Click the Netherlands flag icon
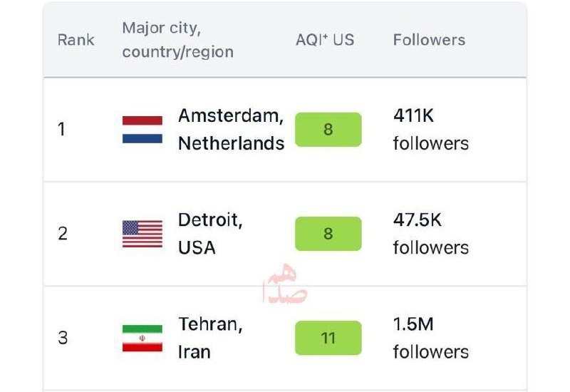Image resolution: width=570 pixels, height=392 pixels. pos(142,130)
